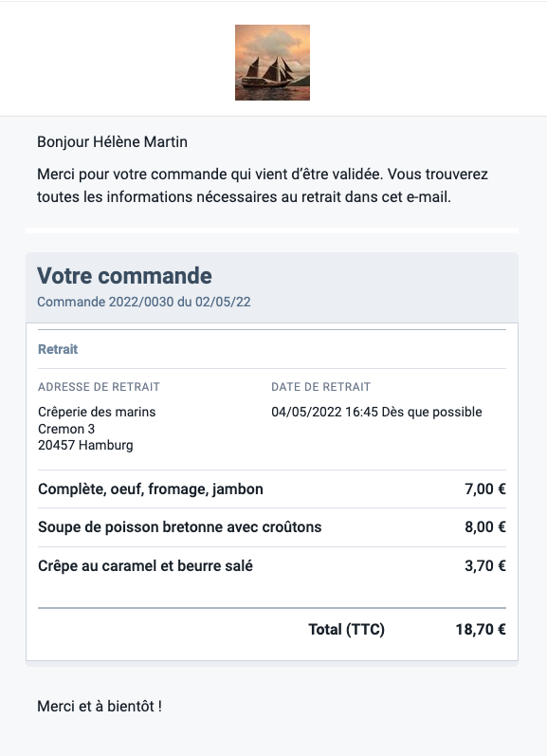This screenshot has width=547, height=756.
Task: Click Crêpe au caramel et beurre salé
Action: click(145, 565)
